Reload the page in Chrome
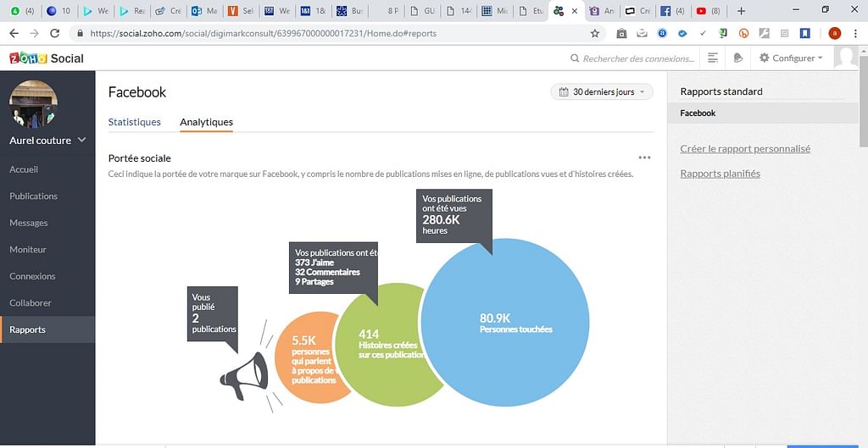 click(55, 33)
